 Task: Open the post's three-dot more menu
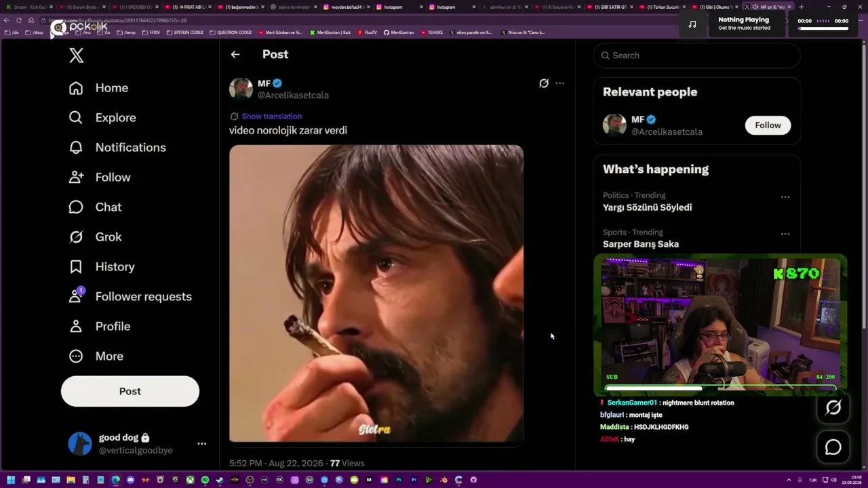click(559, 83)
